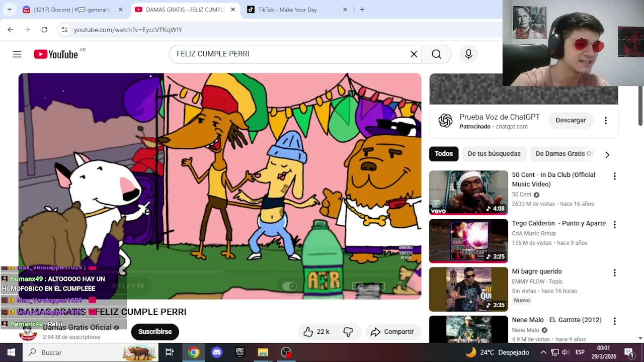The height and width of the screenshot is (362, 644).
Task: Dislike the video with the thumbs down
Action: (348, 332)
